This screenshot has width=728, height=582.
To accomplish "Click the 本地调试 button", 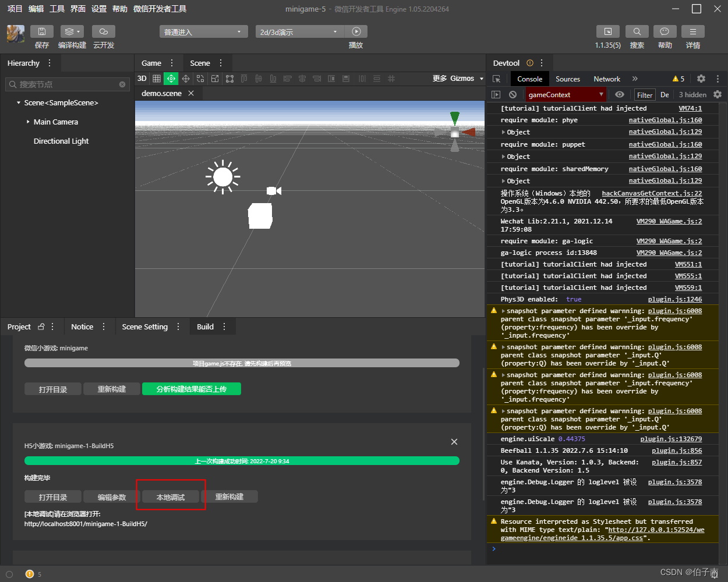I will (x=171, y=497).
